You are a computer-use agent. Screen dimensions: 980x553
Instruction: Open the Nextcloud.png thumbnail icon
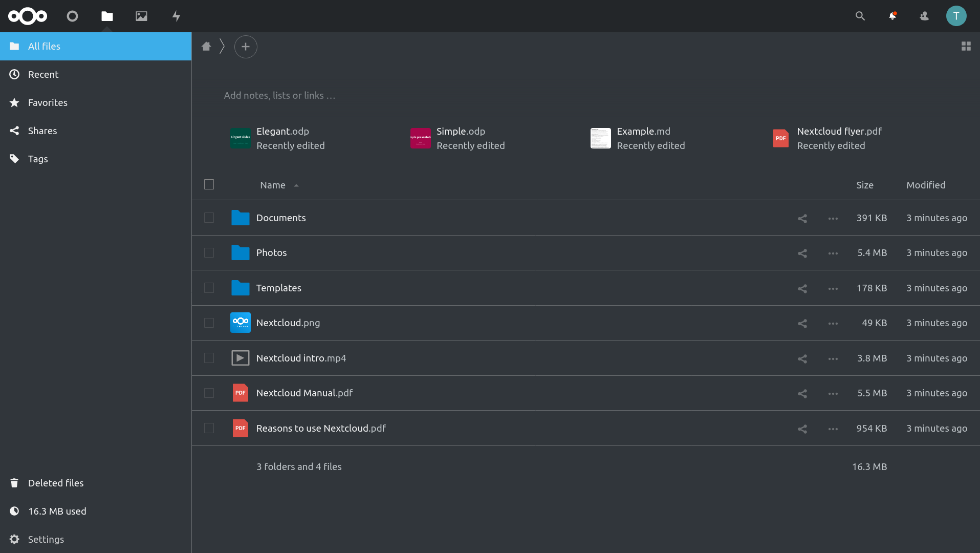point(240,323)
